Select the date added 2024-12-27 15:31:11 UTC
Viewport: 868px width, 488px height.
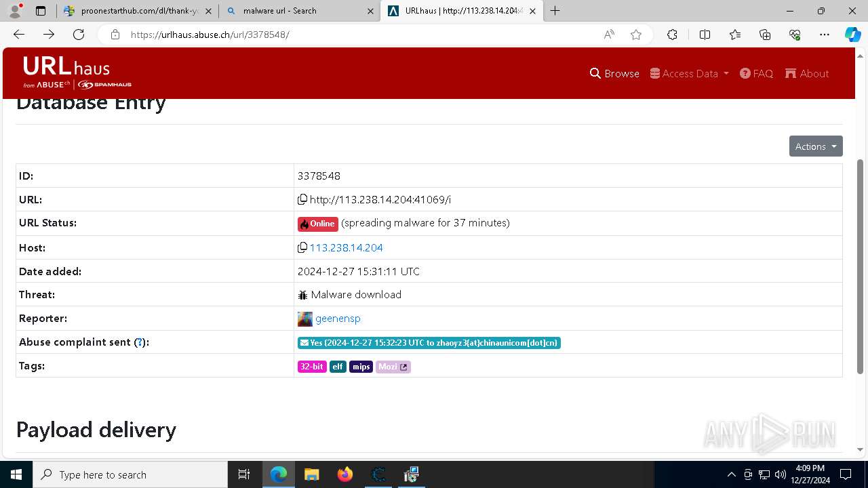359,271
